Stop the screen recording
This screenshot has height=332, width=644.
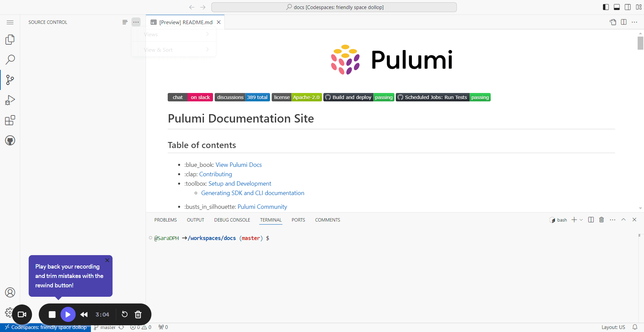click(x=52, y=315)
